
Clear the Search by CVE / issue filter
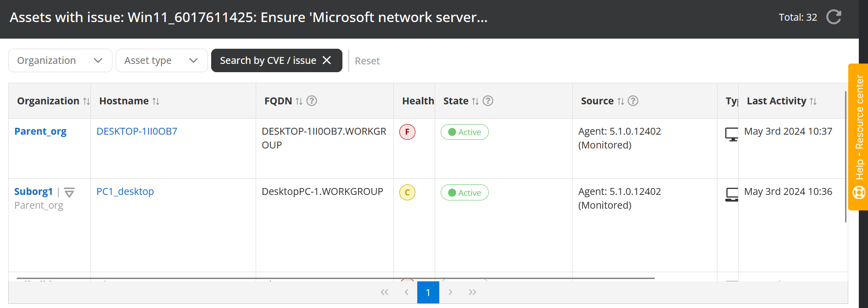click(x=327, y=61)
